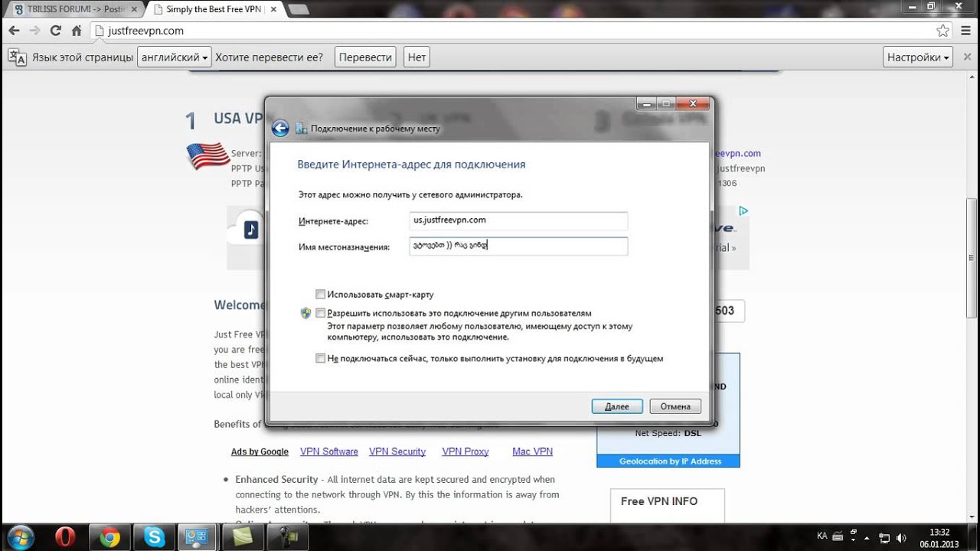Click the 'Geolocation by IP Address' banner
Viewport: 980px width, 551px height.
click(668, 461)
